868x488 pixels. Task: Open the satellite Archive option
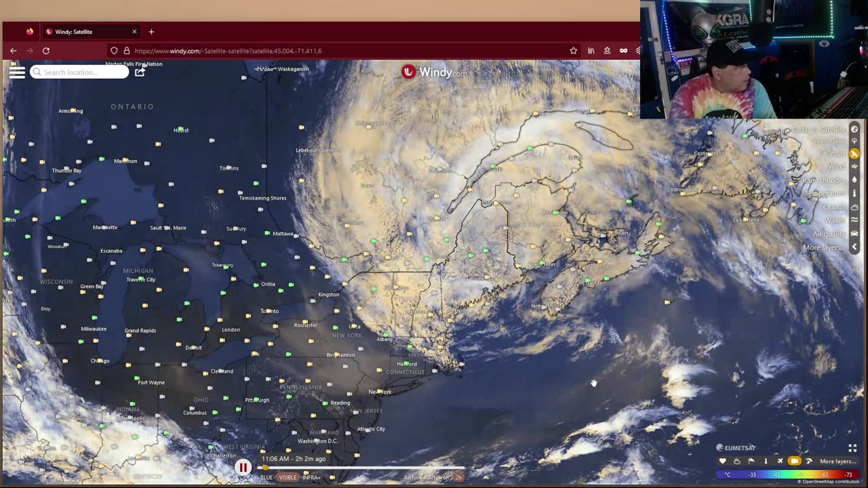[x=412, y=477]
